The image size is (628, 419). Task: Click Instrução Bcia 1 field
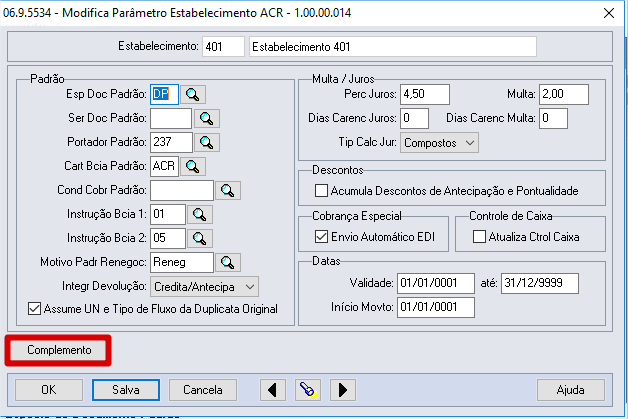coord(168,214)
